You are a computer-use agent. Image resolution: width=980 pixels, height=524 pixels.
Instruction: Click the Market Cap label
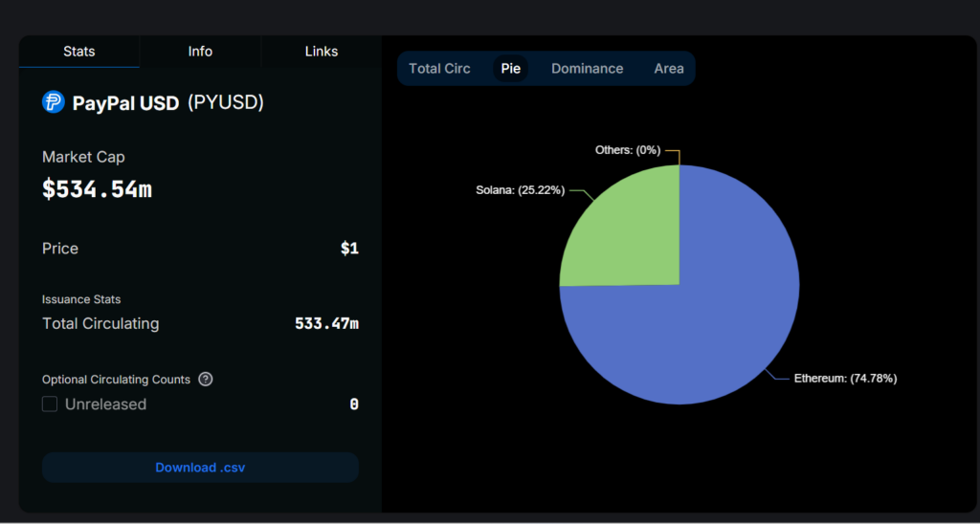click(x=83, y=158)
